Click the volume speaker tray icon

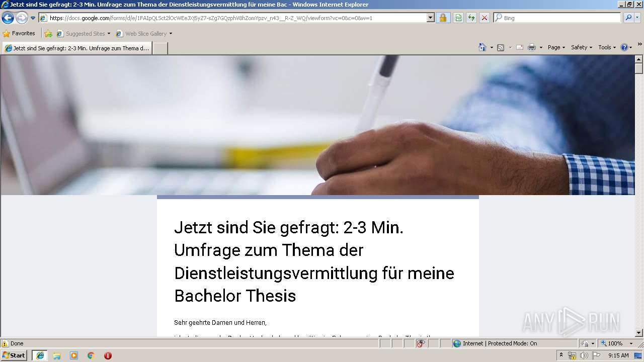click(584, 355)
